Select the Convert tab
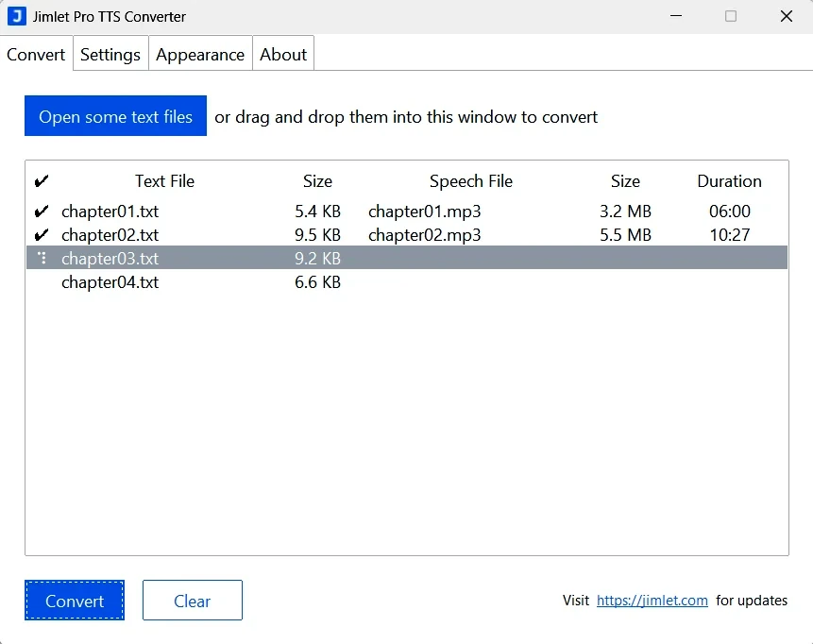The image size is (813, 644). pos(36,54)
